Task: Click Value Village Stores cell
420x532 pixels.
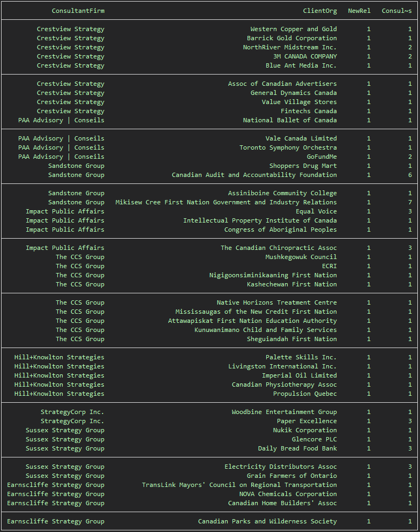Action: [299, 102]
